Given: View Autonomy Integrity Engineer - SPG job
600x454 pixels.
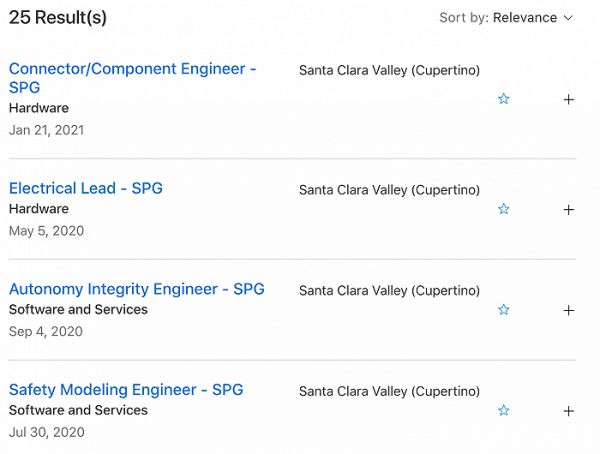Looking at the screenshot, I should pyautogui.click(x=137, y=289).
